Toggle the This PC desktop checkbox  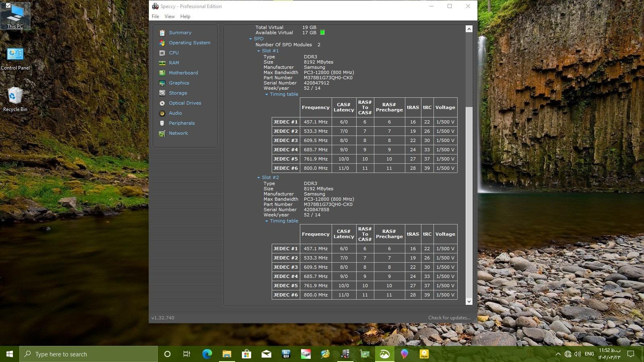coord(8,6)
